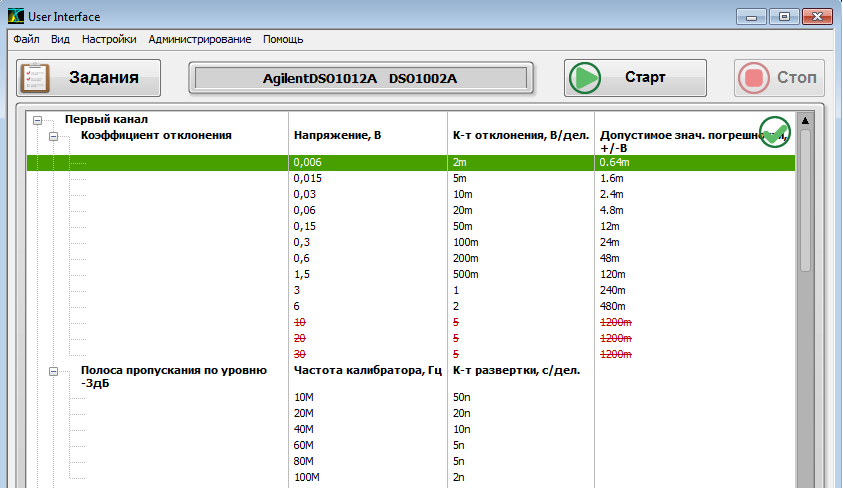
Task: Click the green checkmark status icon
Action: pyautogui.click(x=775, y=132)
